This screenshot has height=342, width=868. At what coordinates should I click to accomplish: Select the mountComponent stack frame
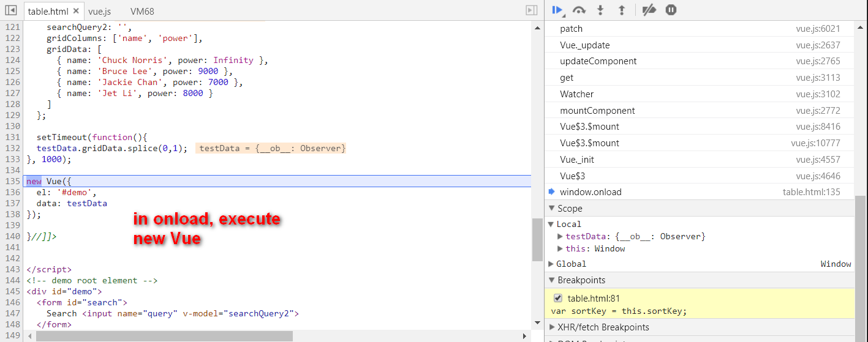tap(700, 111)
